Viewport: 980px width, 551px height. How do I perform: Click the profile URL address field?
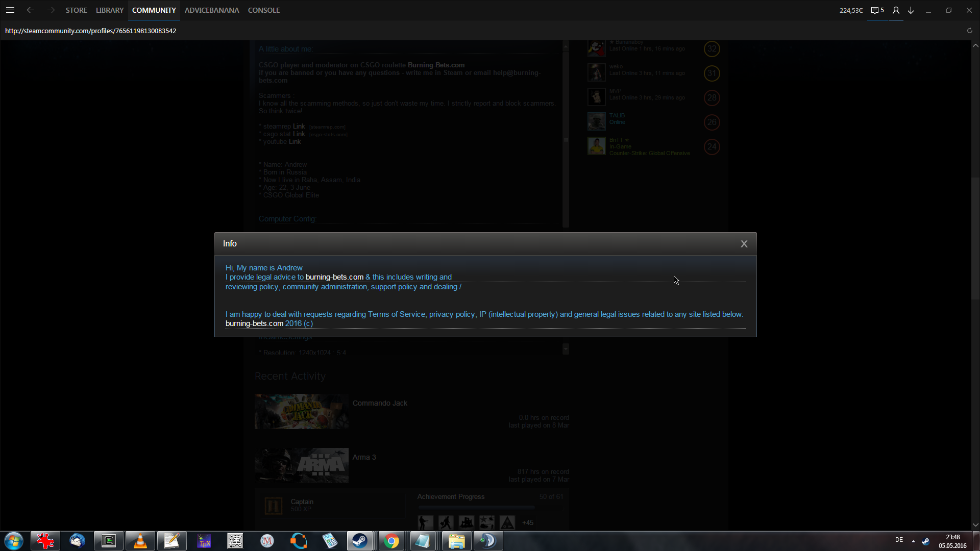pyautogui.click(x=91, y=31)
